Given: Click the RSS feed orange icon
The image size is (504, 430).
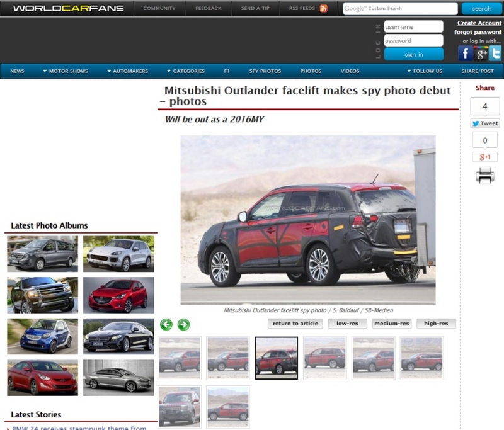Looking at the screenshot, I should point(324,8).
